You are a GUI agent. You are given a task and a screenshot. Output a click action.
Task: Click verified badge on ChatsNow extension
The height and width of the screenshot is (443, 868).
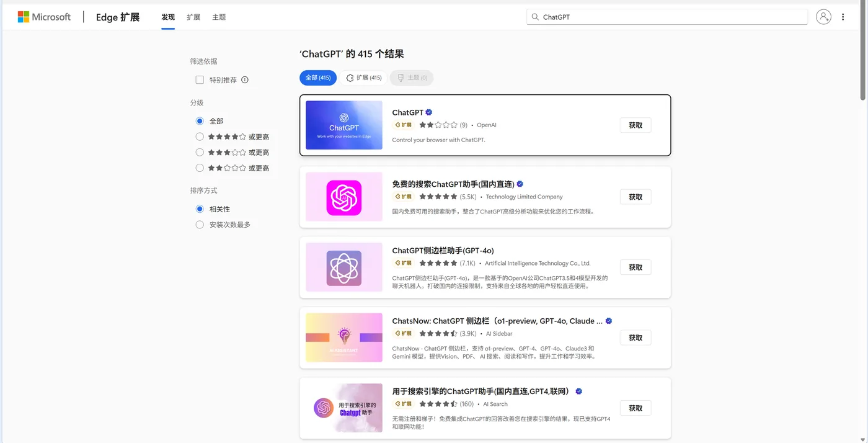(609, 321)
